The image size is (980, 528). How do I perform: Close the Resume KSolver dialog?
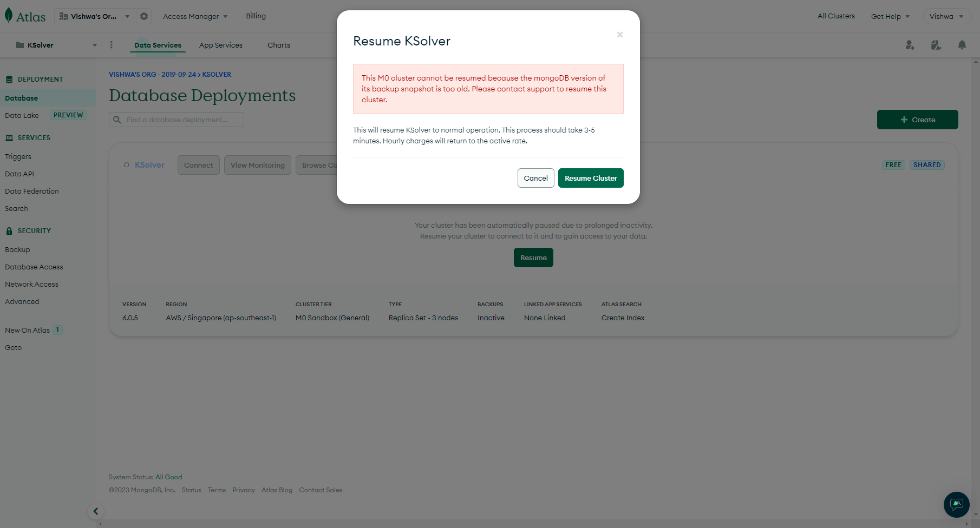coord(620,35)
